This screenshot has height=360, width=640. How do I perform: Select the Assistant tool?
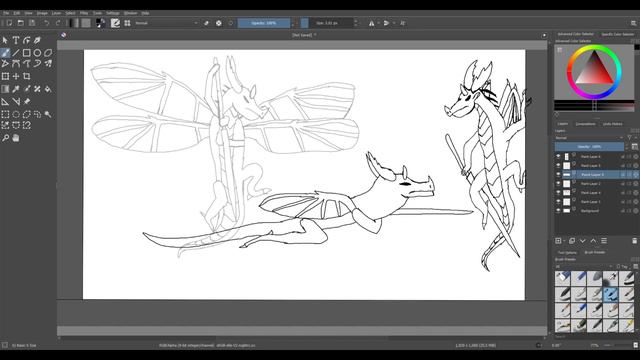pos(5,102)
